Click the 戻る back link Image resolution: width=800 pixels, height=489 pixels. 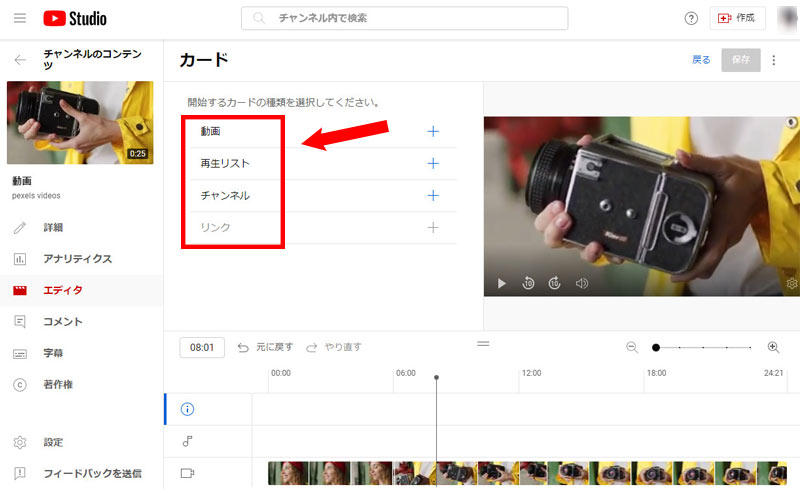click(701, 60)
